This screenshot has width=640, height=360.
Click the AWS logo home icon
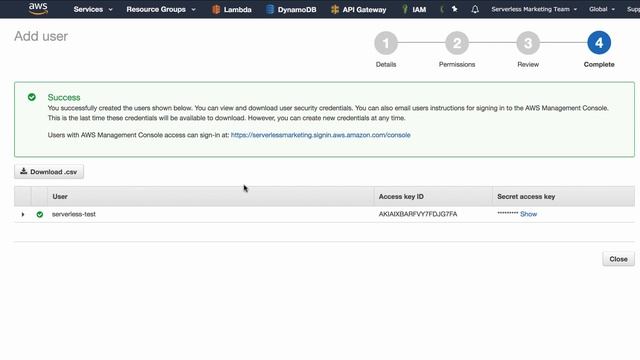coord(38,9)
